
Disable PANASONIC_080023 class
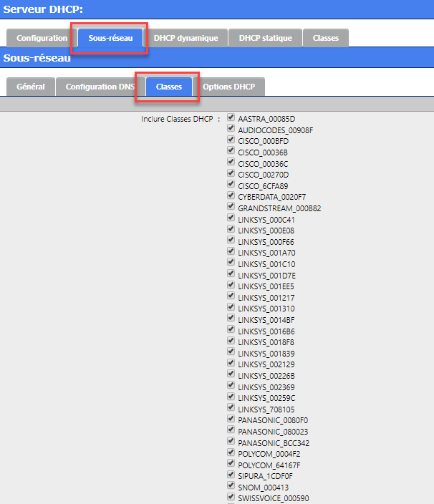(231, 430)
